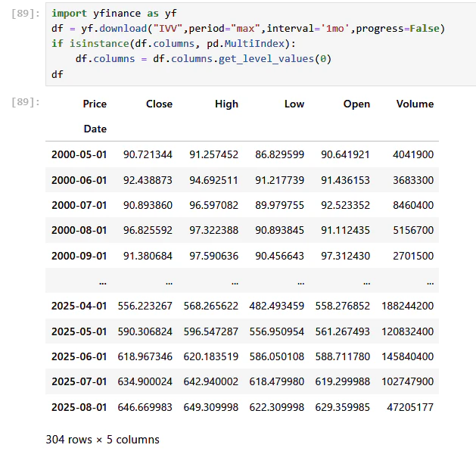Click High value 94.692511
This screenshot has width=476, height=451.
[213, 180]
